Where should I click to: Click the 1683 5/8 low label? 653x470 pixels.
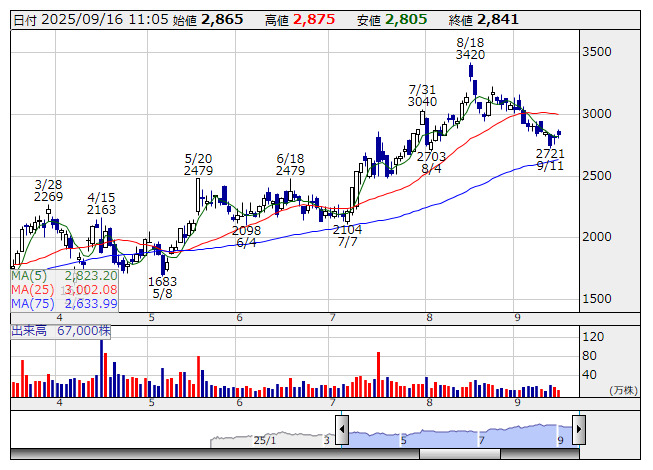coord(162,288)
